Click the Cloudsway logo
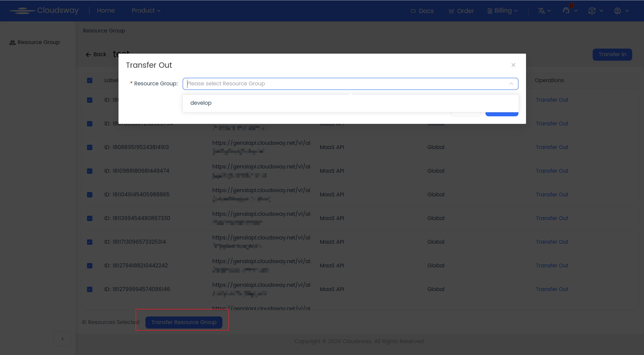This screenshot has height=355, width=644. 44,11
